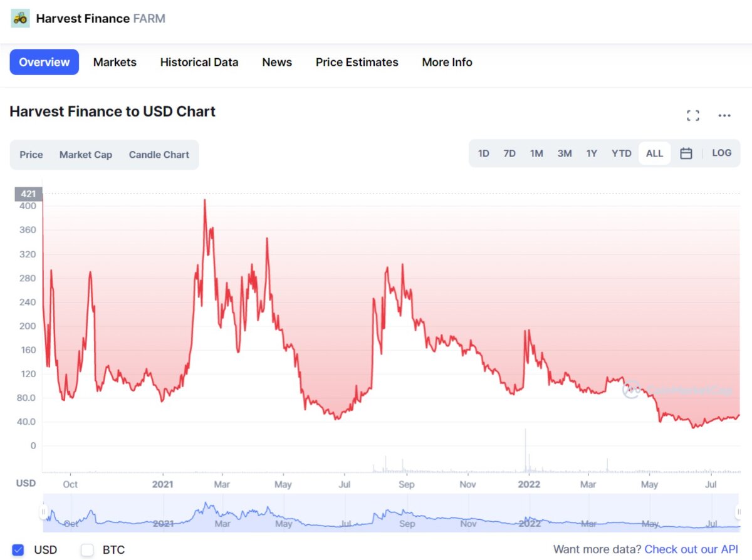Click the Harvest Finance to USD Chart heading
Screen dimensions: 752x560
(x=113, y=111)
